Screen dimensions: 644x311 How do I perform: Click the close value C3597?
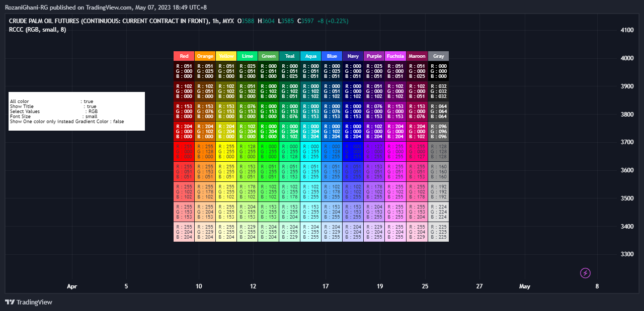[306, 21]
